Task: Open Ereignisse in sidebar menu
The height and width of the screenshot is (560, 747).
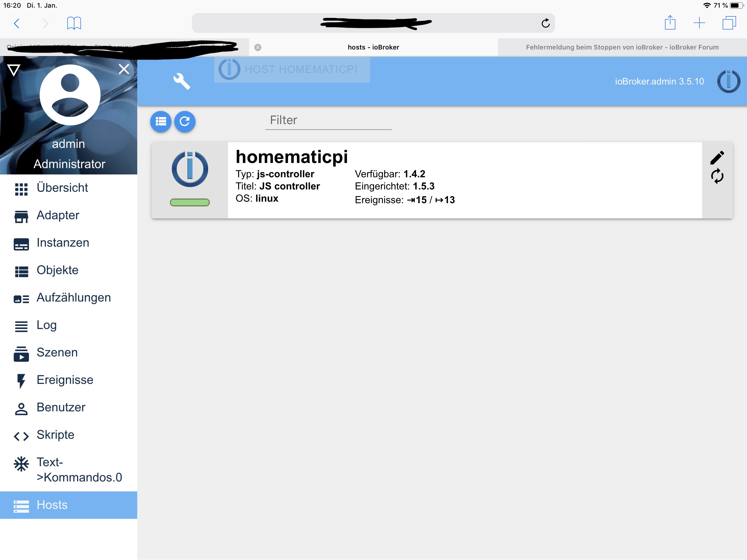Action: point(69,380)
